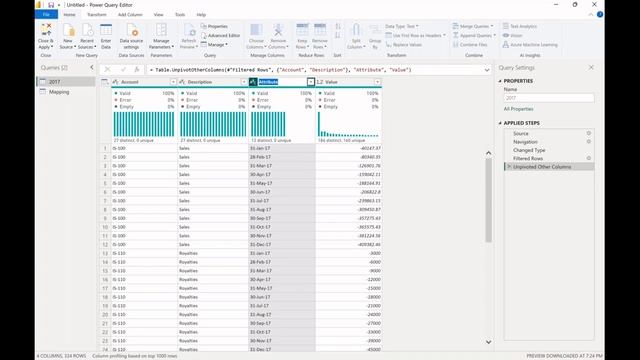Click Combine Files in the ribbon

point(470,45)
